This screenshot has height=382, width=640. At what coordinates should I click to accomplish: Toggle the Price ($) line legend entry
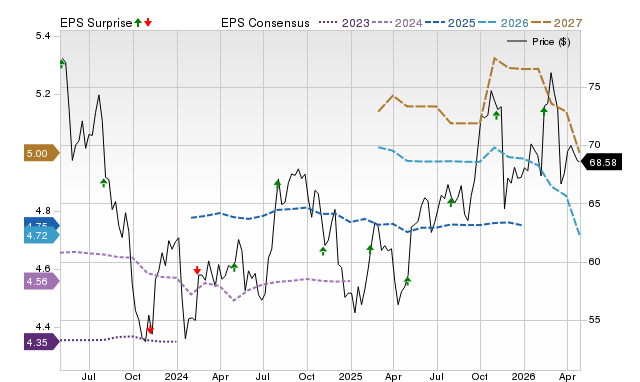coord(539,42)
